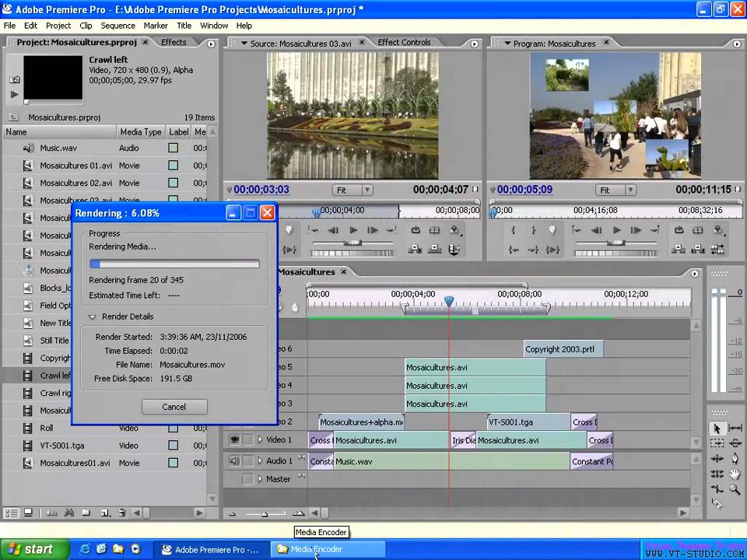The width and height of the screenshot is (747, 560).
Task: Select the Ripple Edit tool
Action: (717, 459)
